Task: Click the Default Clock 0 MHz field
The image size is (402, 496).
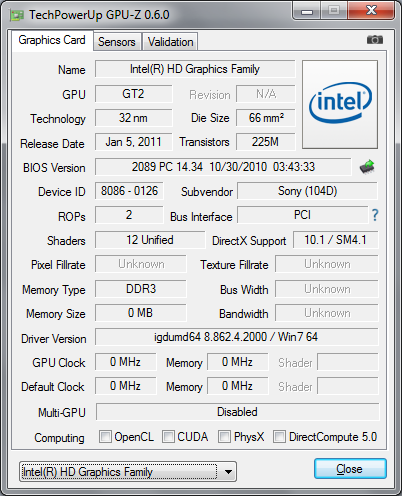Action: coord(125,386)
